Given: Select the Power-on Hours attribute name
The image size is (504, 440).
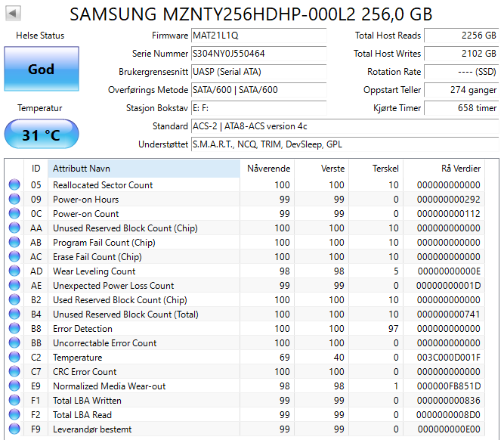Looking at the screenshot, I should (x=86, y=200).
